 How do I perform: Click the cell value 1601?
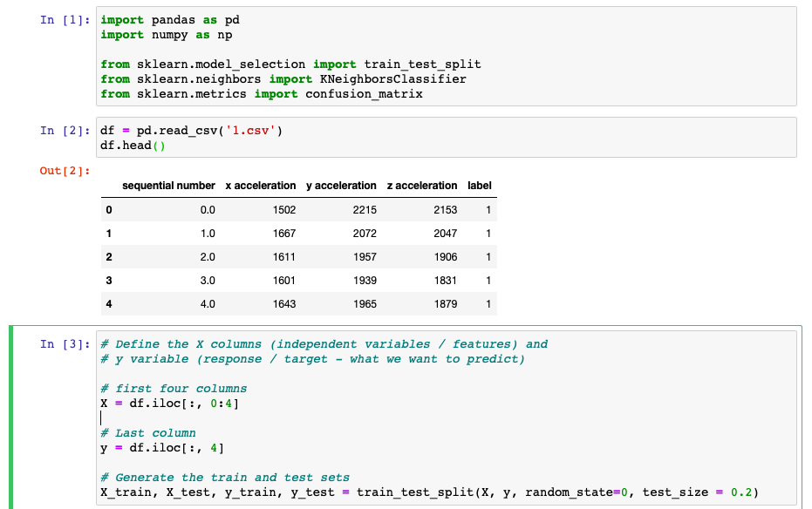pyautogui.click(x=284, y=281)
